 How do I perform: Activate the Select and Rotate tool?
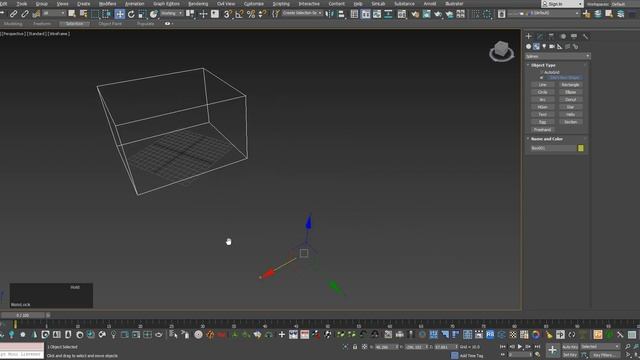pos(131,14)
